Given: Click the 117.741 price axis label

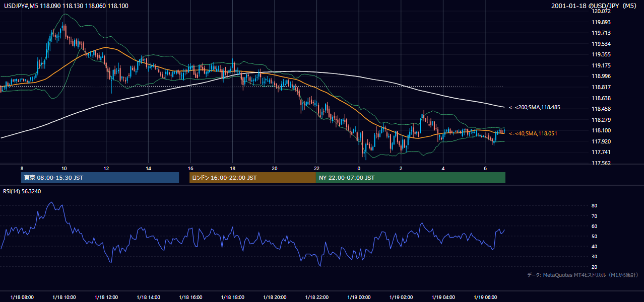Looking at the screenshot, I should [601, 153].
